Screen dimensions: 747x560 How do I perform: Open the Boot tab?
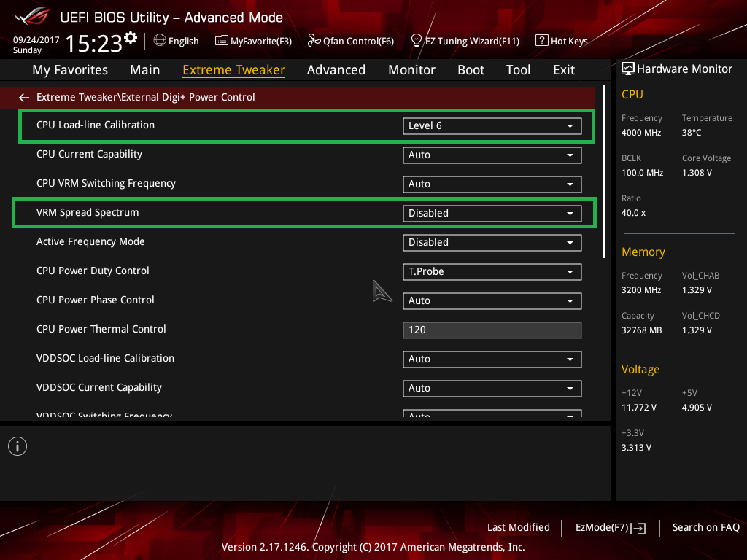pos(471,70)
